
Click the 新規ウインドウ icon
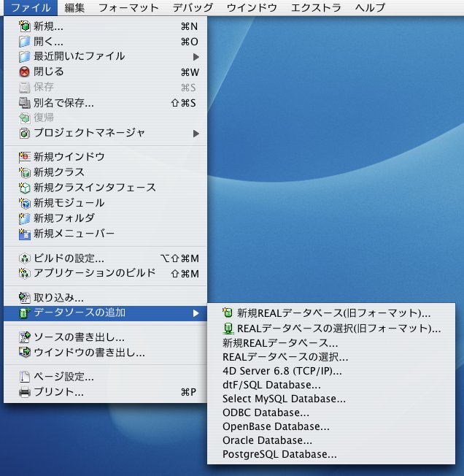point(25,157)
